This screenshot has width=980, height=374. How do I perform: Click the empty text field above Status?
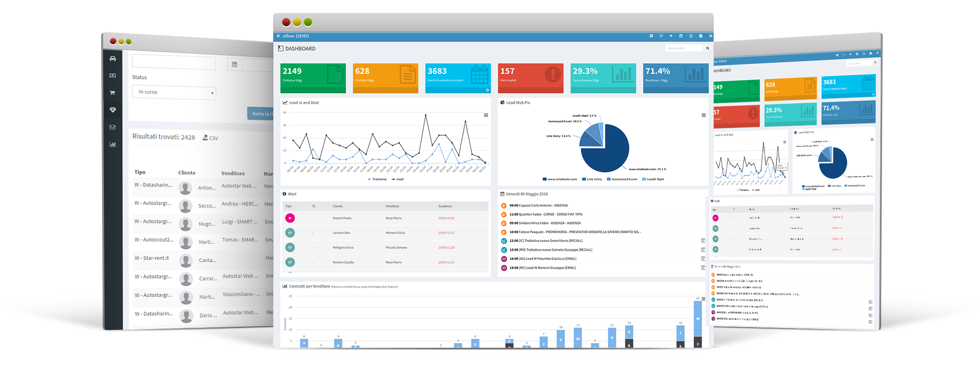(174, 62)
